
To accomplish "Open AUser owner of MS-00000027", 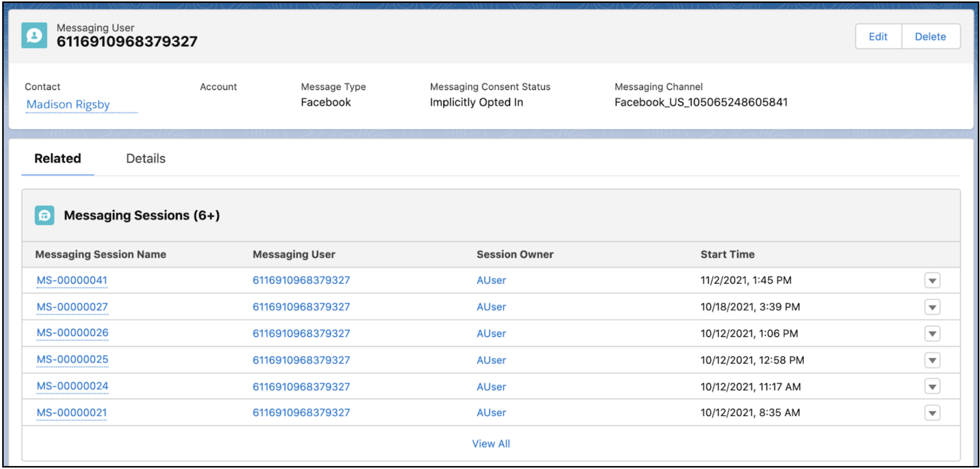I will click(491, 307).
